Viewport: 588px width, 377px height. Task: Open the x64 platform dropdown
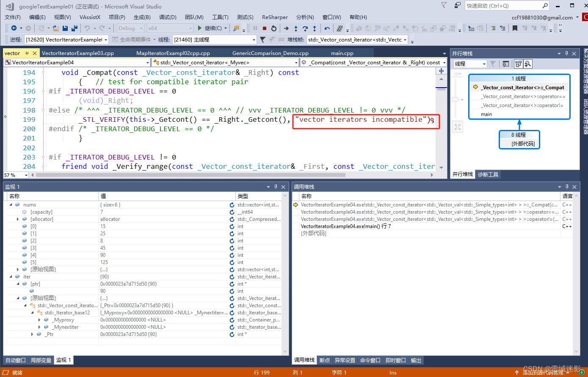(x=170, y=28)
